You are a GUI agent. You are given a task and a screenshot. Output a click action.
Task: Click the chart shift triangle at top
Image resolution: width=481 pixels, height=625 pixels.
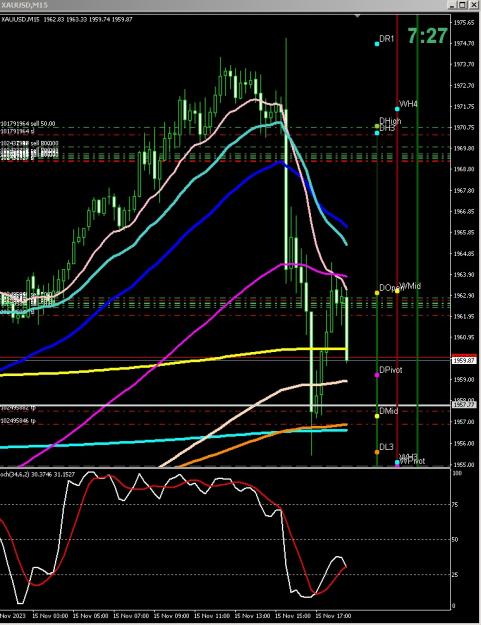tap(357, 16)
